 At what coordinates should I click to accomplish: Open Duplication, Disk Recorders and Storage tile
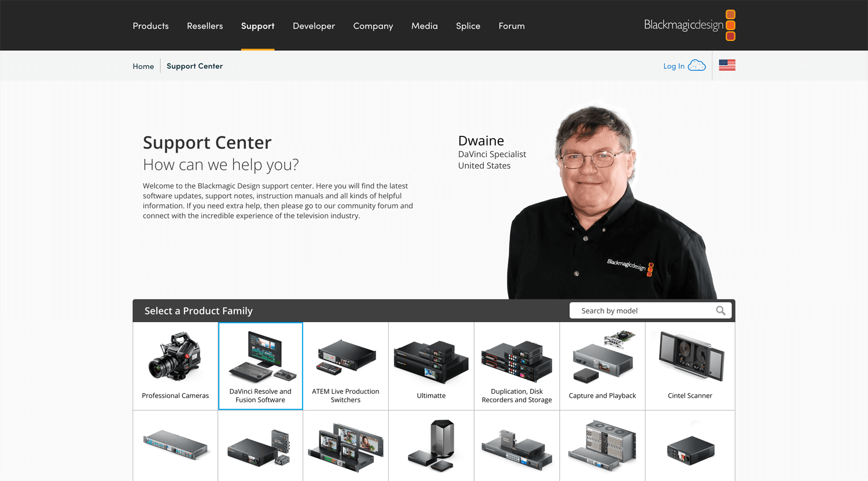click(517, 366)
